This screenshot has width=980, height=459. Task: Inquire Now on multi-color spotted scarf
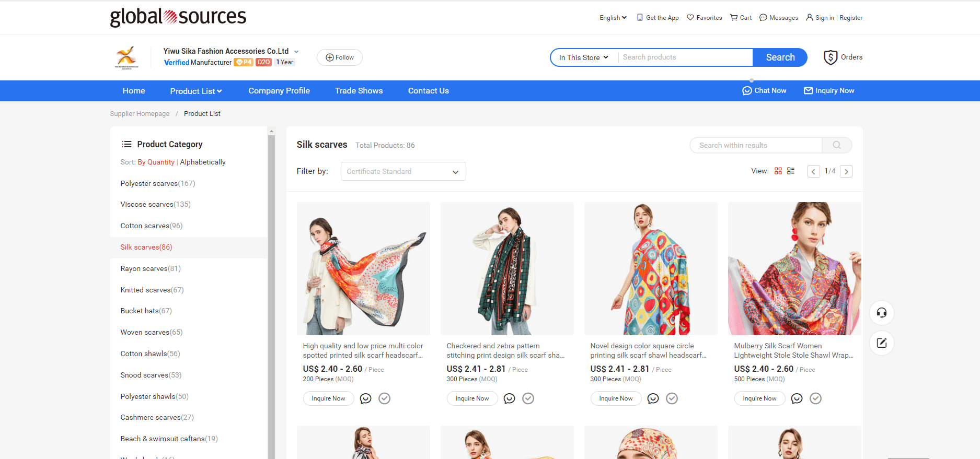pos(328,398)
